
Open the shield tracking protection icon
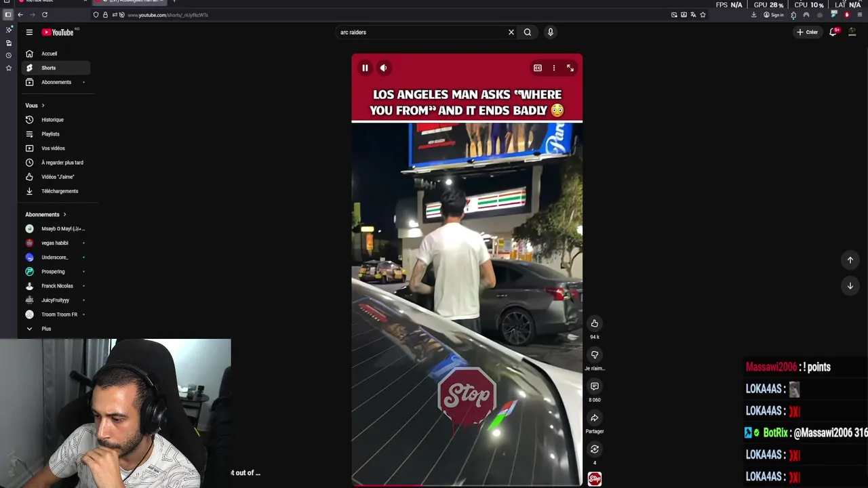coord(96,15)
